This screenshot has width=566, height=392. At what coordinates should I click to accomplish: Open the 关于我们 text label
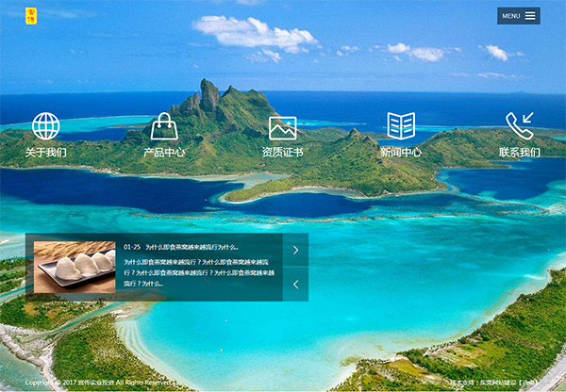click(x=46, y=153)
